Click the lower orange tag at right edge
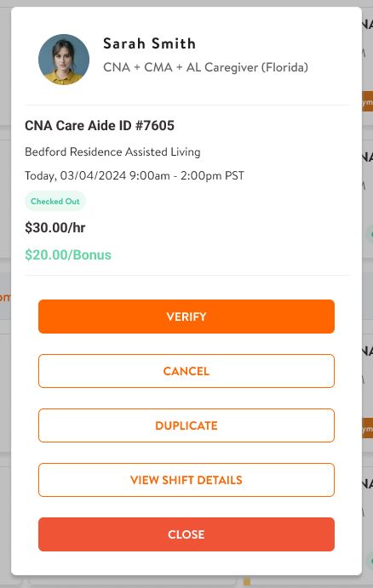 click(367, 428)
